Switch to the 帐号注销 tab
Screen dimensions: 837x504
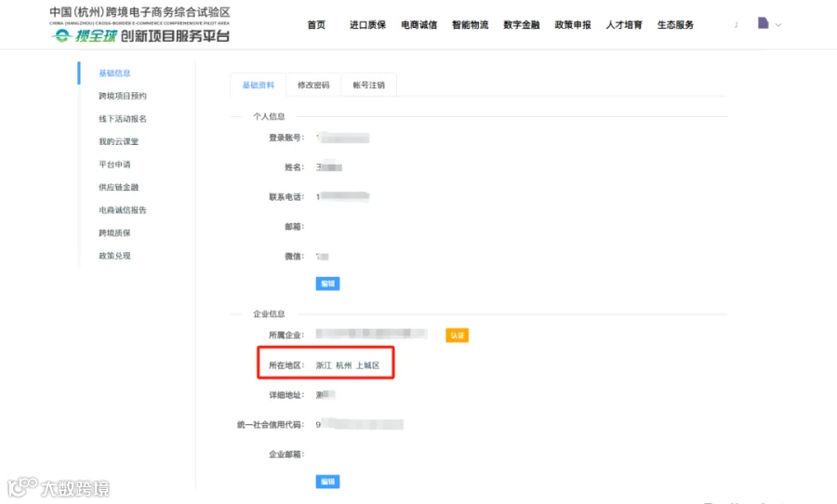pos(369,85)
